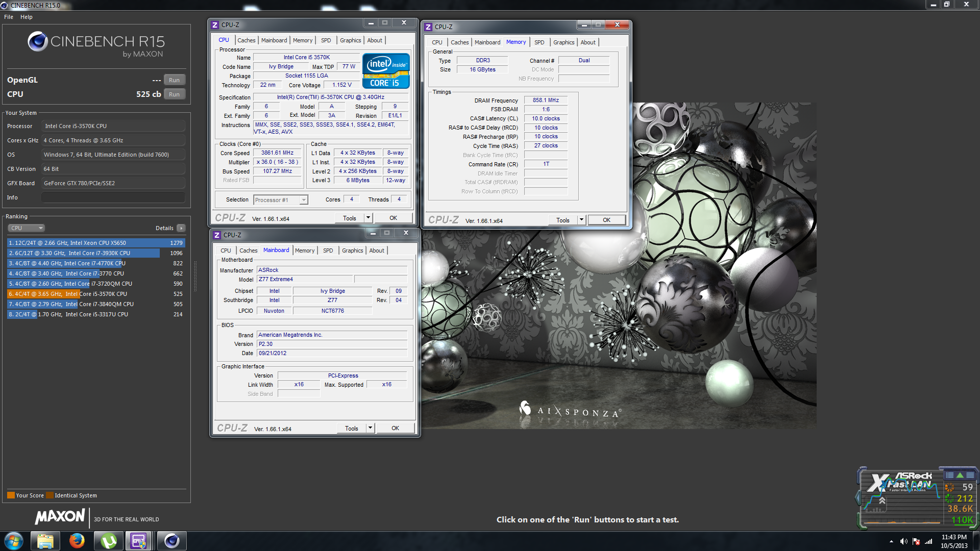
Task: Open uTorrent from the taskbar
Action: (108, 541)
